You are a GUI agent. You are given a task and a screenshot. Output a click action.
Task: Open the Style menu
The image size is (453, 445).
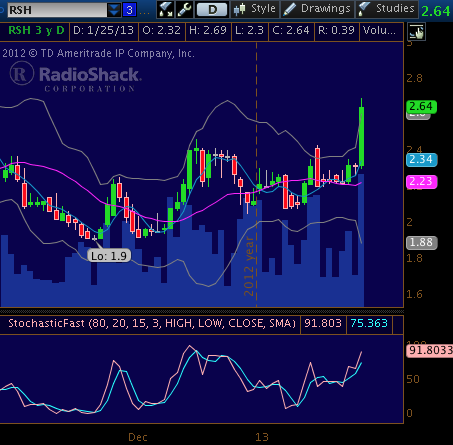(255, 9)
